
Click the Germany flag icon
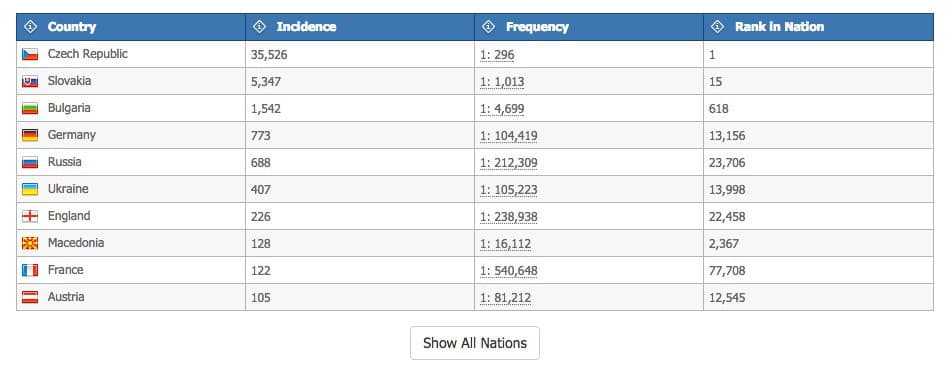30,135
